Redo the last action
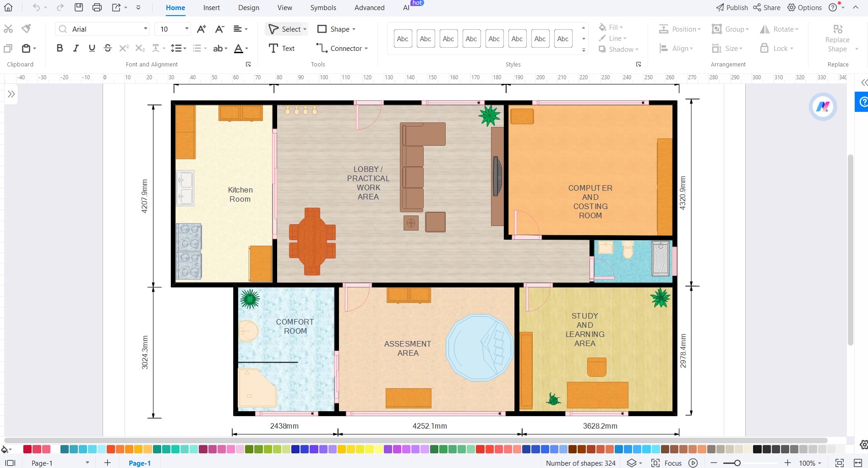Viewport: 868px width, 468px height. click(60, 7)
